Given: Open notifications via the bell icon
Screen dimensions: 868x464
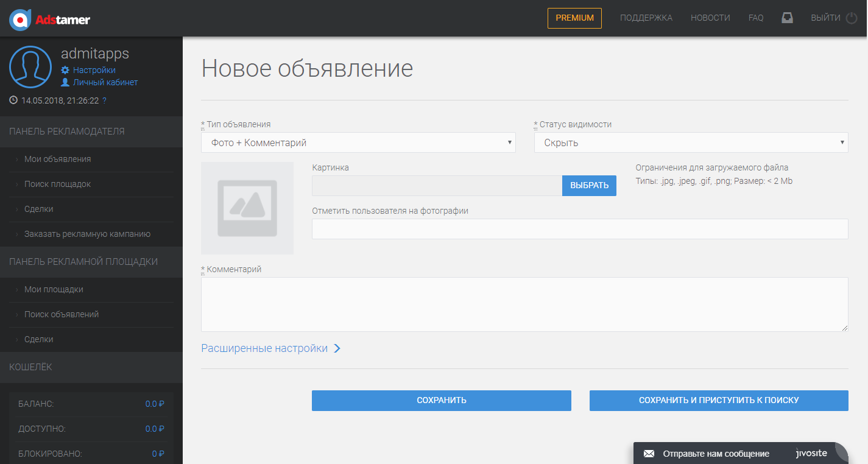Looking at the screenshot, I should [787, 18].
